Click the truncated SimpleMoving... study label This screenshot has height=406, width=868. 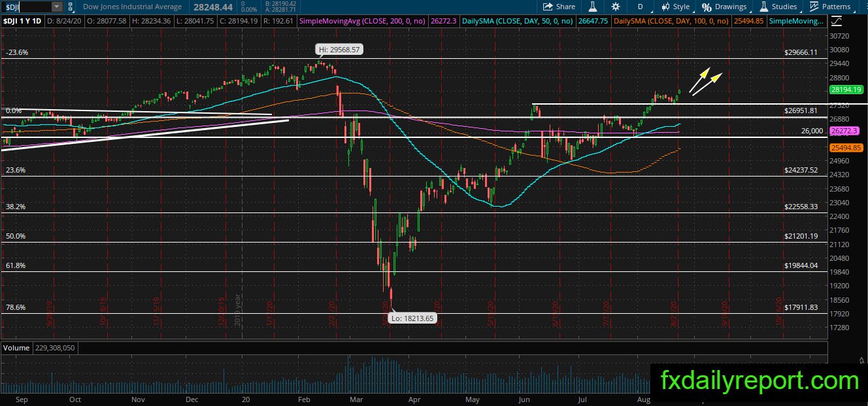tap(796, 22)
